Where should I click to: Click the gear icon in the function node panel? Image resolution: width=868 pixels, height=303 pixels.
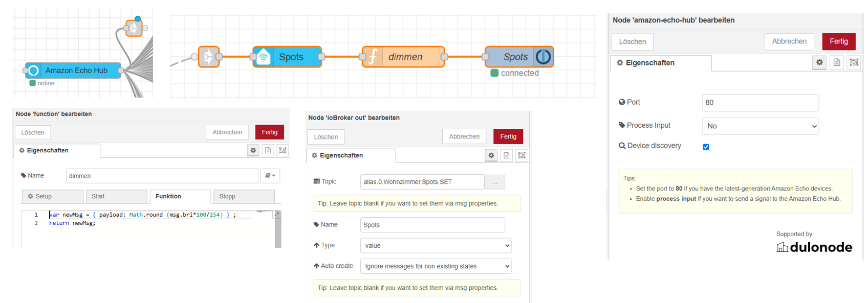253,150
